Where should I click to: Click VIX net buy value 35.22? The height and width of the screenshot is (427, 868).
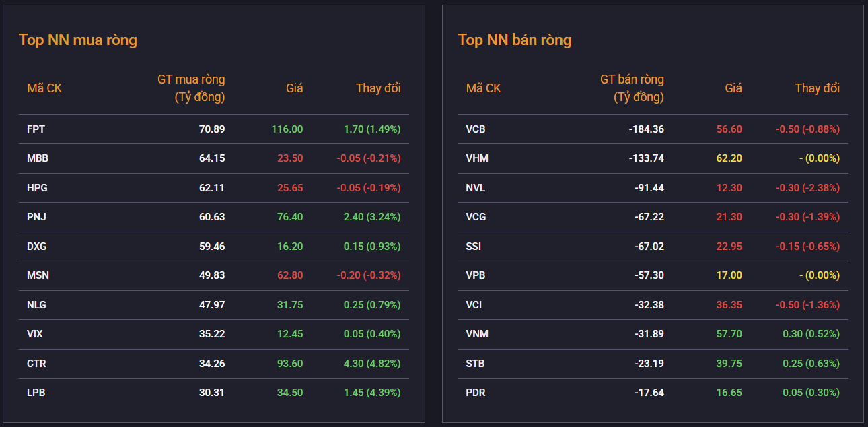(x=212, y=334)
